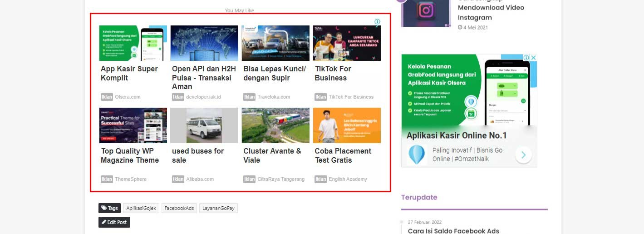Image resolution: width=644 pixels, height=234 pixels.
Task: Close the Olsera sidebar ad with X
Action: [x=534, y=58]
